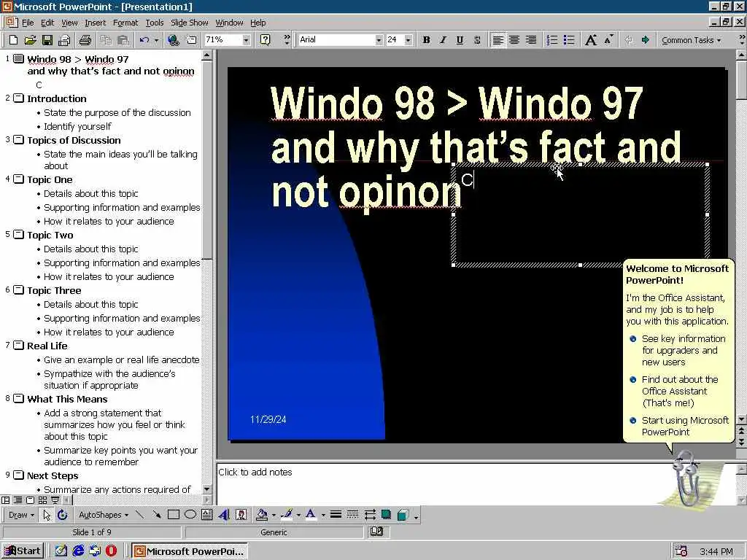
Task: Open Line Style options
Action: (336, 515)
